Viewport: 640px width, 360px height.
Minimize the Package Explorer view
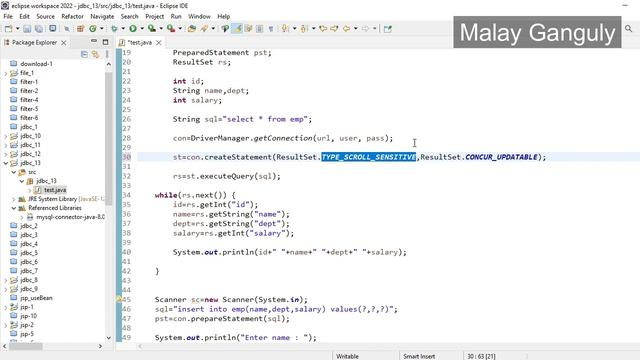(94, 42)
